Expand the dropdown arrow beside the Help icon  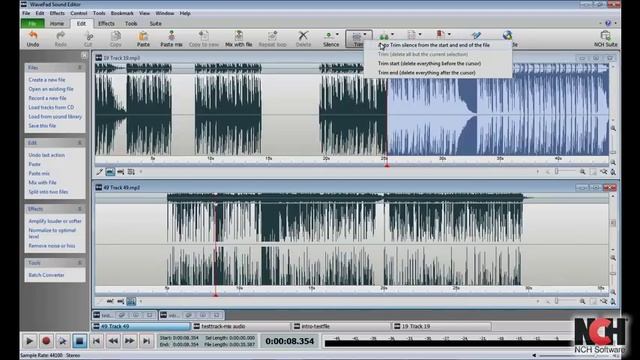coord(615,23)
